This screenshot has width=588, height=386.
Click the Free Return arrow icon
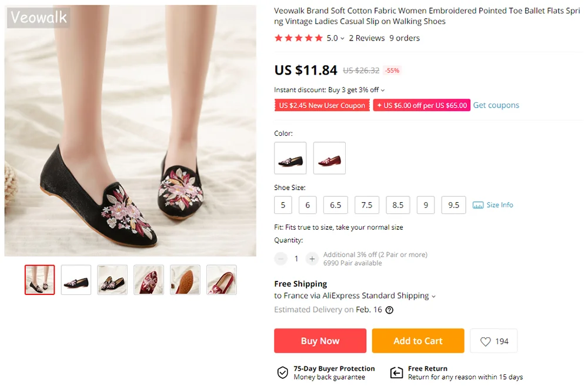click(x=396, y=372)
